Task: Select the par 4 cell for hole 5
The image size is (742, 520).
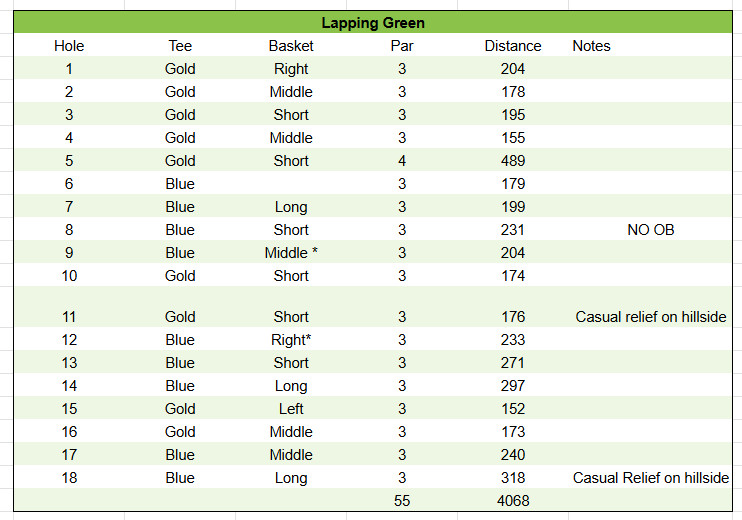Action: pyautogui.click(x=402, y=160)
